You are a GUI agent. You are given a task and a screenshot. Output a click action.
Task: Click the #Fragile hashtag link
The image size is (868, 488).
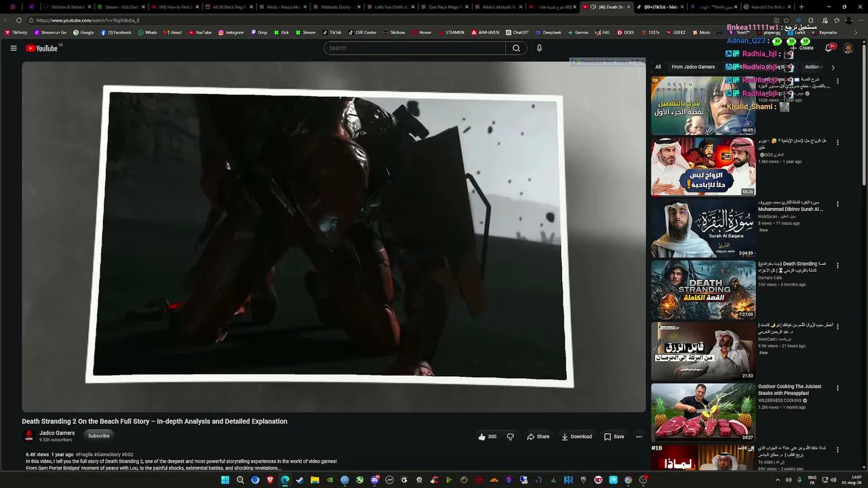point(84,455)
